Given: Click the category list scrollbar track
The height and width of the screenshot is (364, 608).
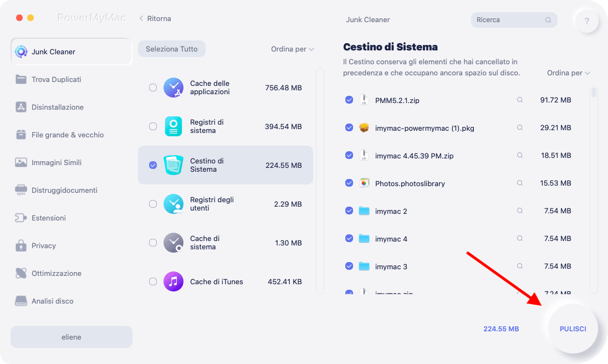Looking at the screenshot, I should [320, 181].
